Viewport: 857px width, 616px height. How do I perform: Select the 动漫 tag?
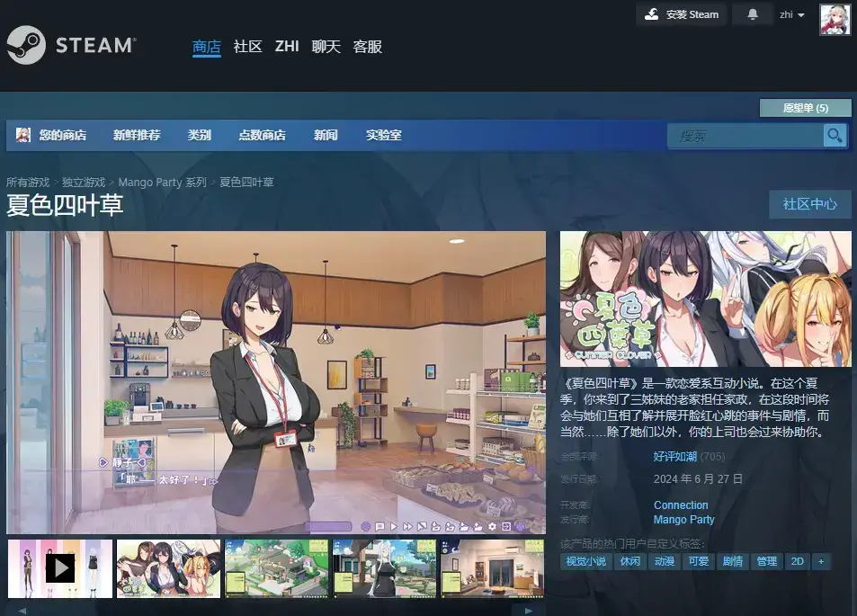[x=665, y=561]
